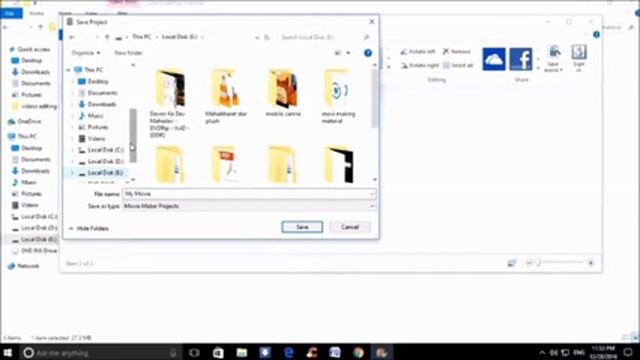
Task: Click the folder tree scrollbar in the dialog
Action: [133, 136]
